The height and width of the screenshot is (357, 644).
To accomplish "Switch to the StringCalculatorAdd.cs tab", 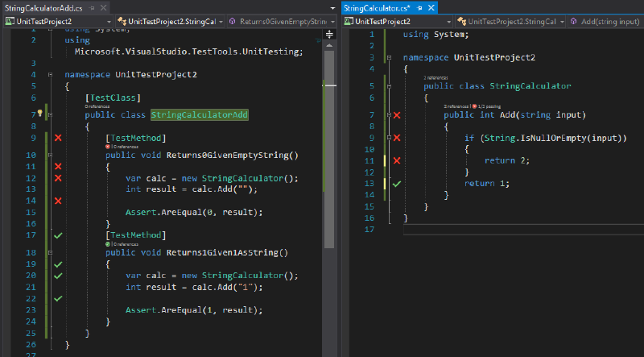I will 43,8.
